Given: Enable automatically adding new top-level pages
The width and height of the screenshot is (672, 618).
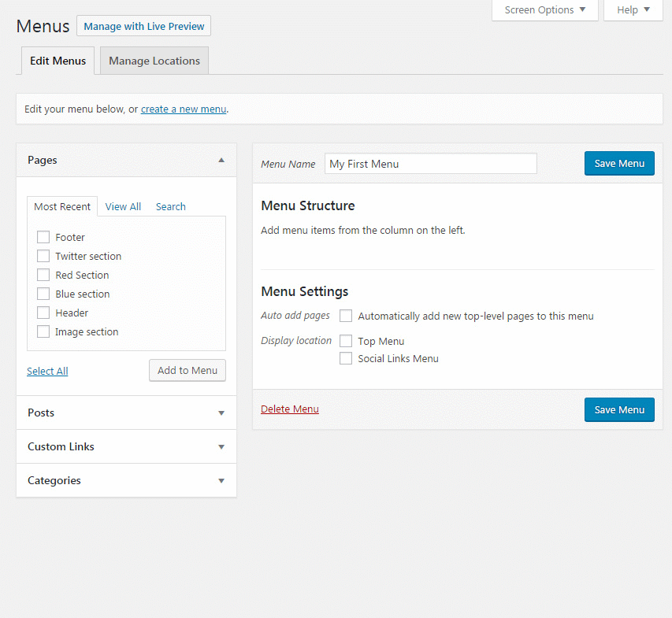Looking at the screenshot, I should [345, 316].
